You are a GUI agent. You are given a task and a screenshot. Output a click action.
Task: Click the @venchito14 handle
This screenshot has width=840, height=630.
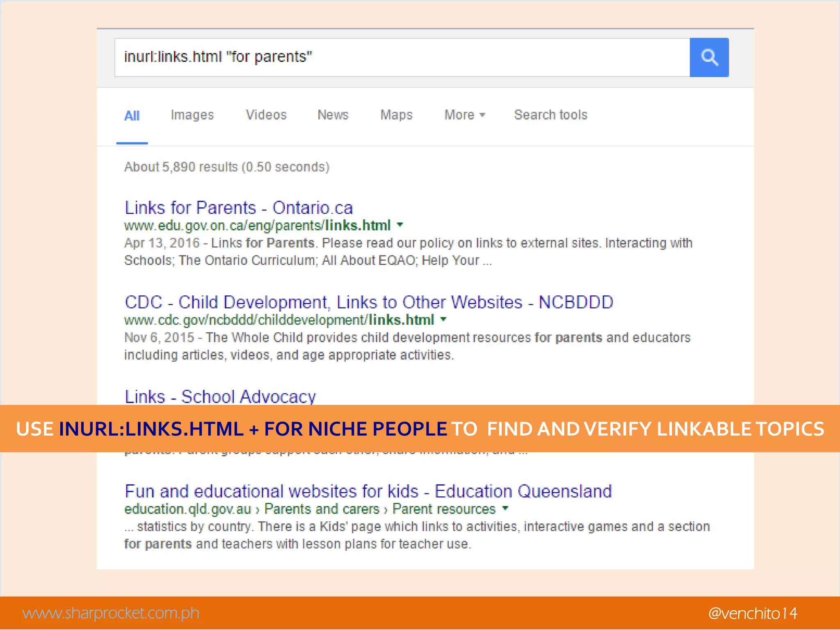[753, 614]
